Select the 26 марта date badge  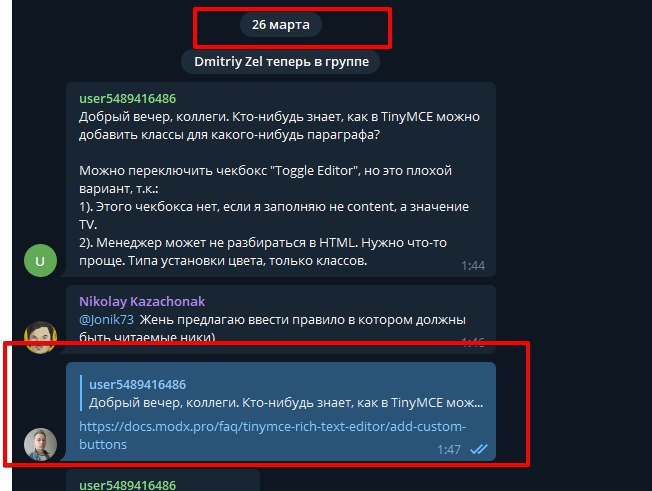pos(281,25)
